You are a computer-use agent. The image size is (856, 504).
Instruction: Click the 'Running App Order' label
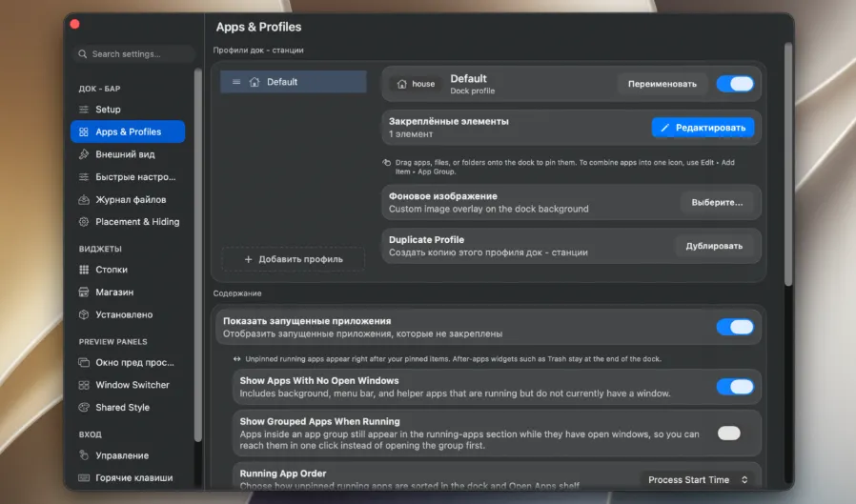283,474
